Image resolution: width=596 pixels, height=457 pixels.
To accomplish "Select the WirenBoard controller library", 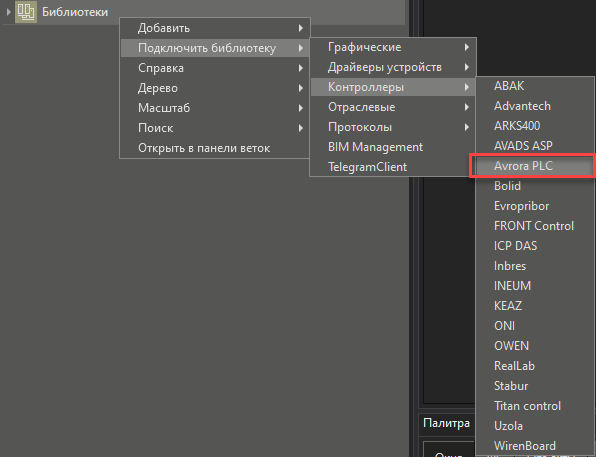I will [x=535, y=446].
